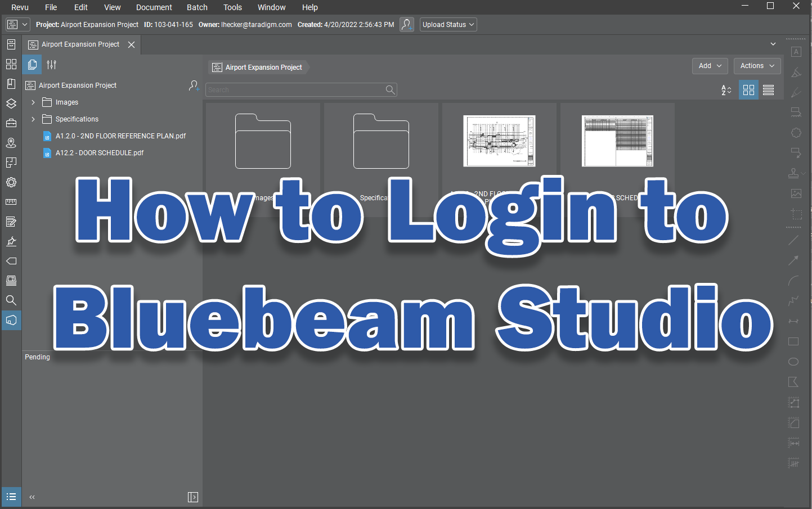Open the Links tag panel icon
812x509 pixels.
(11, 261)
